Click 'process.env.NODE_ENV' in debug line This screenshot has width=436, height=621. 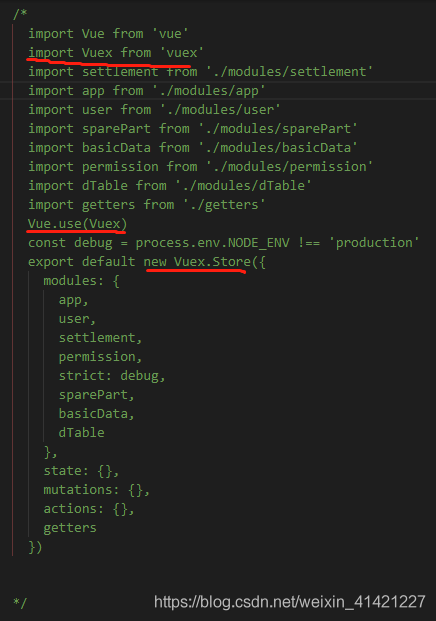click(212, 243)
